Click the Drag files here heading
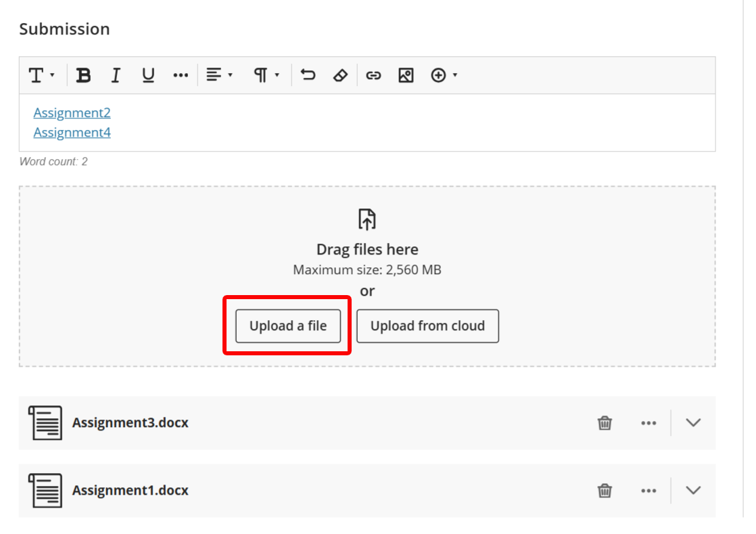The width and height of the screenshot is (756, 534). pos(367,249)
